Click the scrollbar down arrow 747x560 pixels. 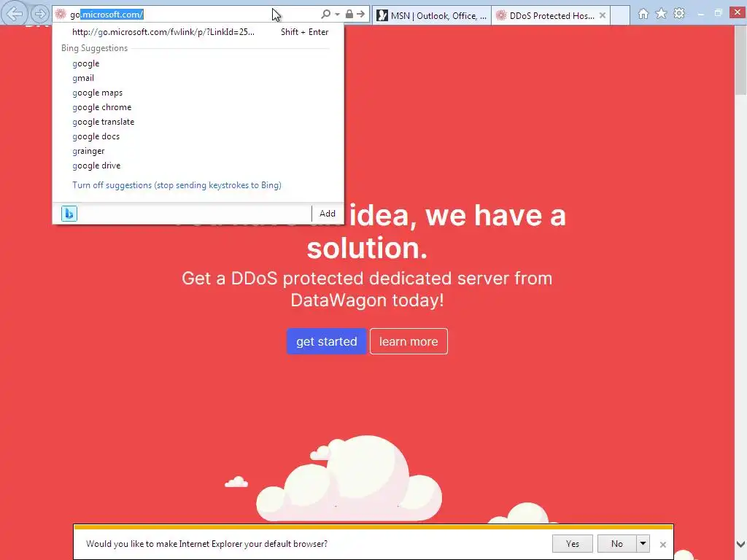pos(741,544)
